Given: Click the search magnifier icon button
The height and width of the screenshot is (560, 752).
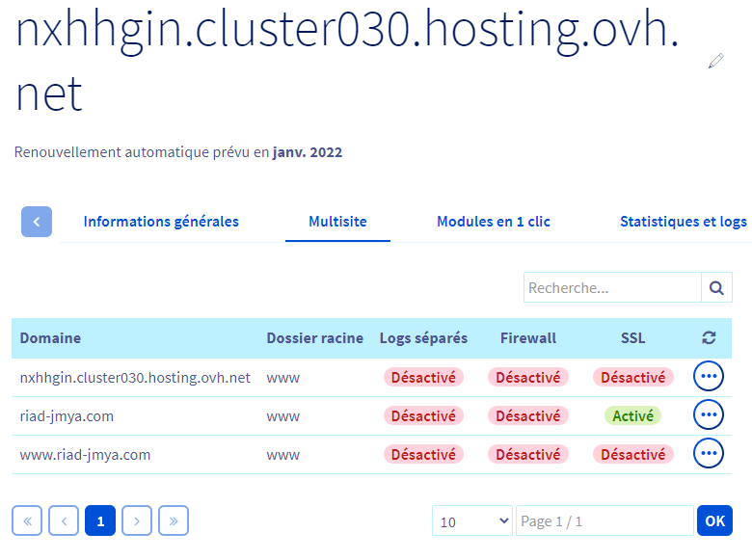Looking at the screenshot, I should point(715,287).
